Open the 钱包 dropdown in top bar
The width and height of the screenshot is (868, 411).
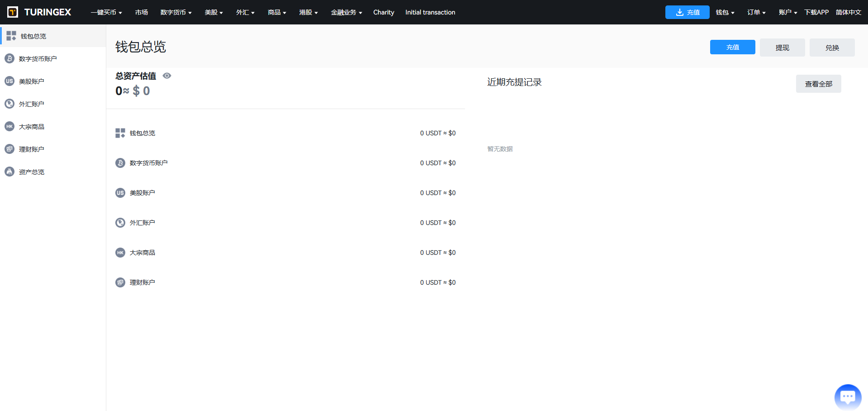725,12
